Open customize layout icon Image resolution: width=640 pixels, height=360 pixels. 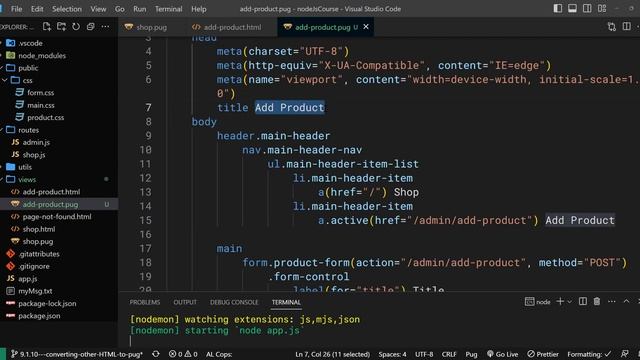(x=602, y=9)
